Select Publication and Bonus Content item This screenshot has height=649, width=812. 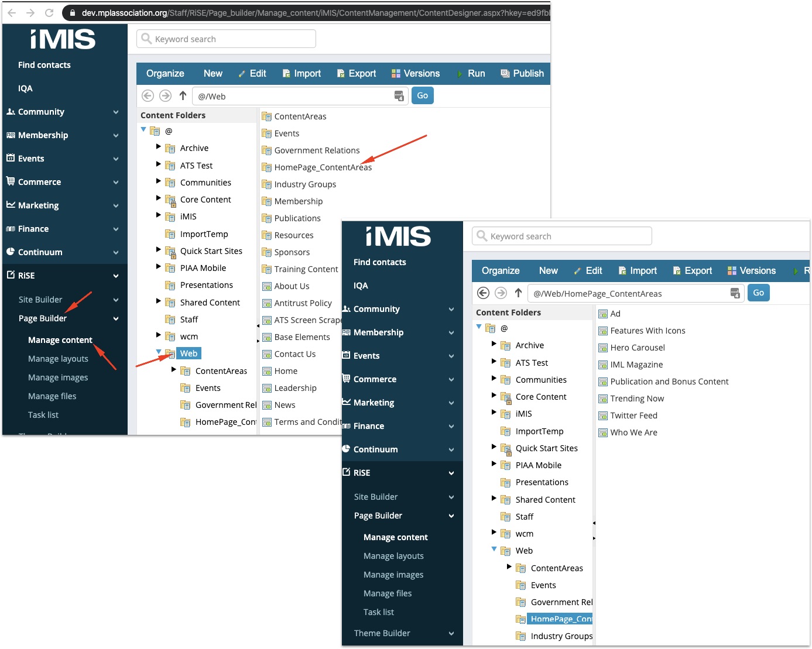(669, 382)
